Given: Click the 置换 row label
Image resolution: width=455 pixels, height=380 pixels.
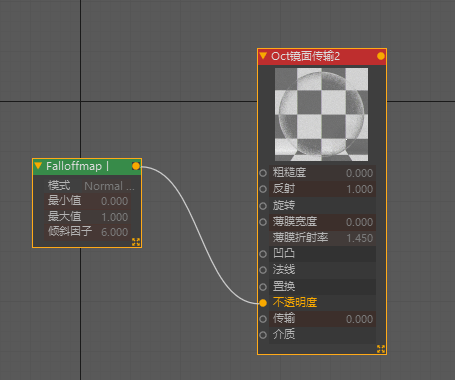Looking at the screenshot, I should [284, 286].
